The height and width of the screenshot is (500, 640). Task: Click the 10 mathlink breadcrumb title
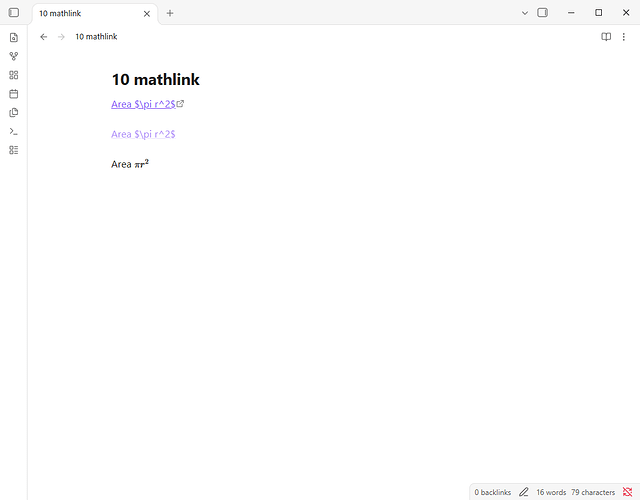point(96,37)
